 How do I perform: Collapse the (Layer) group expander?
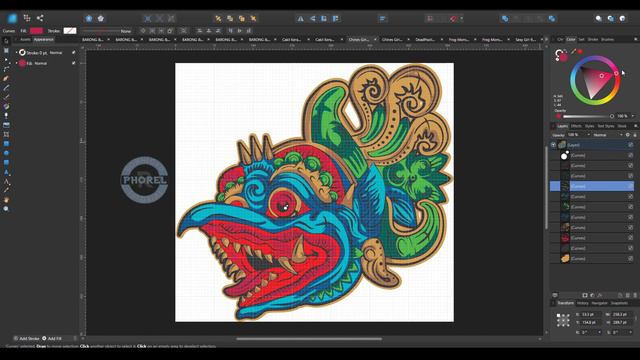(553, 145)
